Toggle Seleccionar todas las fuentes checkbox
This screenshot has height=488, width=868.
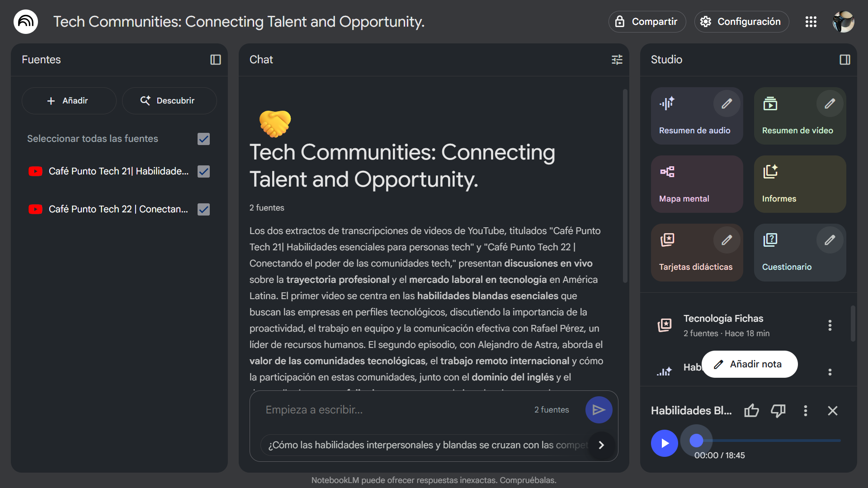(x=204, y=139)
